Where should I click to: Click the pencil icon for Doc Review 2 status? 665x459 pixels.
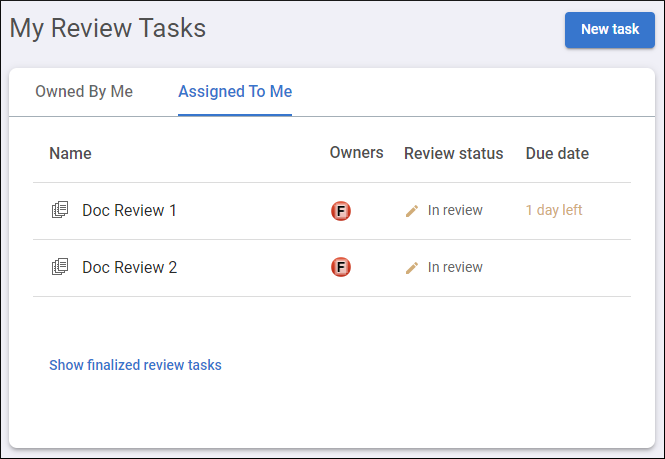coord(412,268)
